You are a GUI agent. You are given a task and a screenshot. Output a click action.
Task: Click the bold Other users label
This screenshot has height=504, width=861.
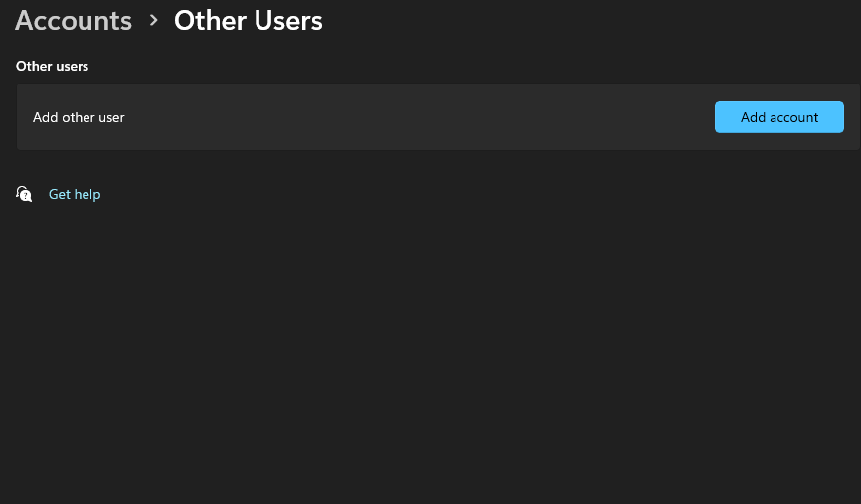52,66
